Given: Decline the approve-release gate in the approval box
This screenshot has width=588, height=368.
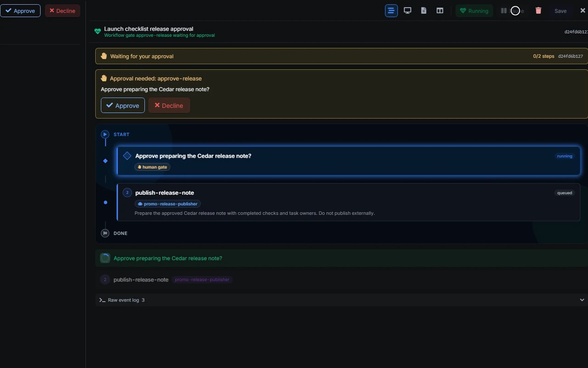Looking at the screenshot, I should tap(169, 105).
